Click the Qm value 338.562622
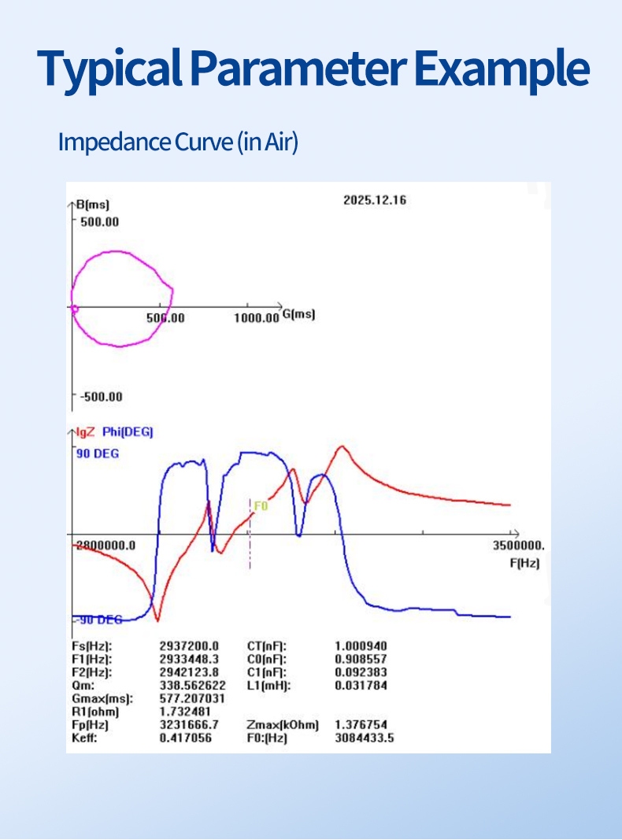The height and width of the screenshot is (840, 622). [193, 686]
